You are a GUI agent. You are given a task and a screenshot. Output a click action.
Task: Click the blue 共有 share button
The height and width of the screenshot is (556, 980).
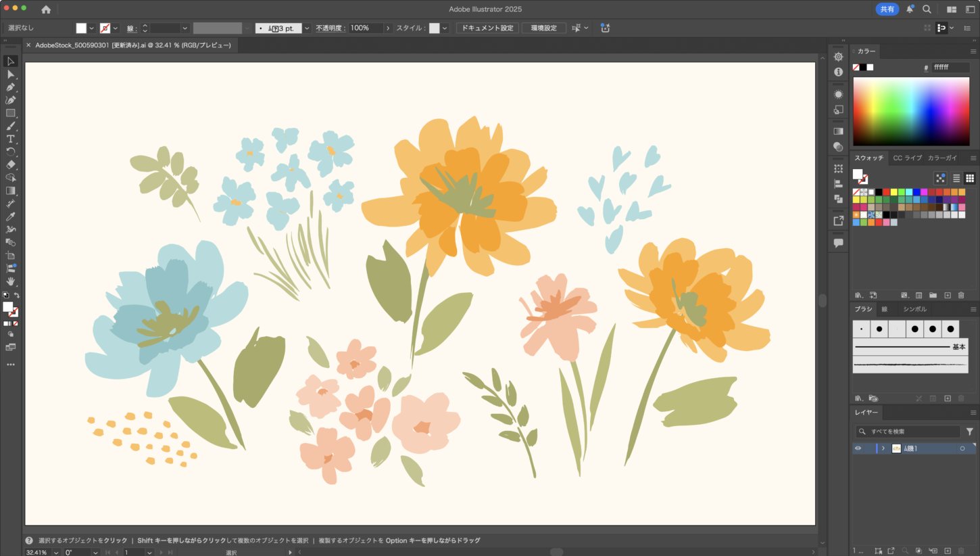pyautogui.click(x=887, y=9)
